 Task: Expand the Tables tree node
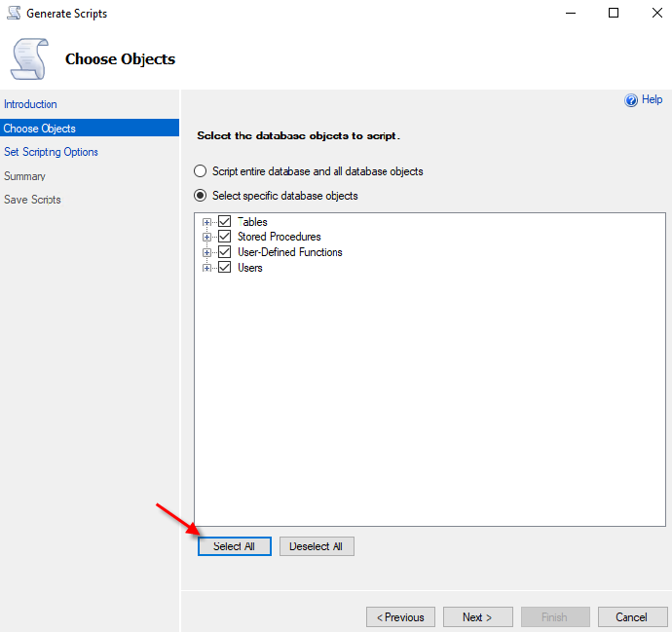pyautogui.click(x=206, y=222)
